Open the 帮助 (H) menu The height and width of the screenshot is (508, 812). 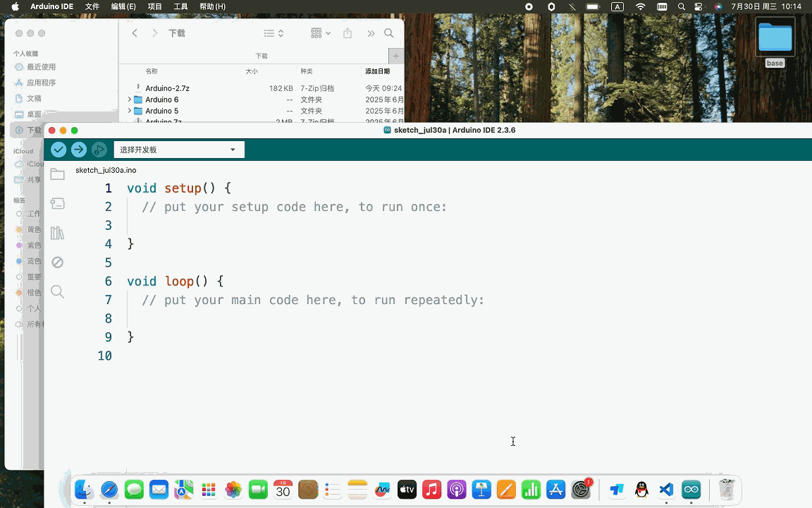tap(212, 7)
